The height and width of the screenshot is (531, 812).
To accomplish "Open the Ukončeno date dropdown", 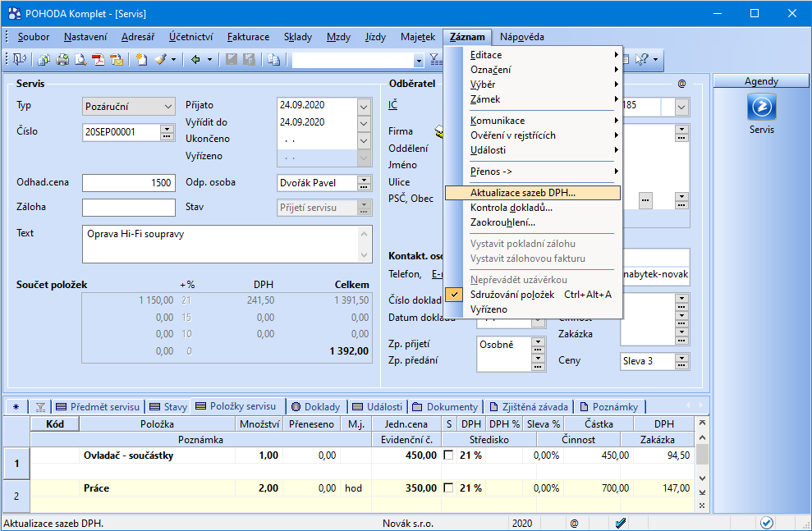I will pyautogui.click(x=364, y=140).
